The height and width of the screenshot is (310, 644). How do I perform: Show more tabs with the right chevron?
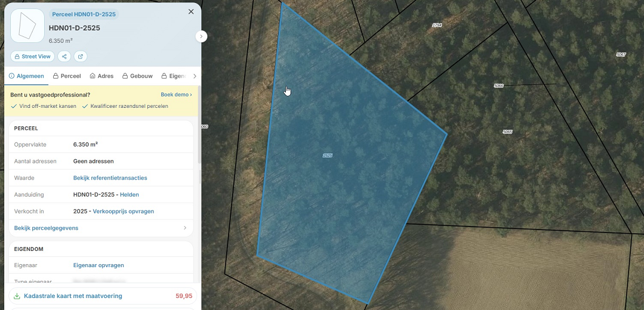[x=195, y=76]
